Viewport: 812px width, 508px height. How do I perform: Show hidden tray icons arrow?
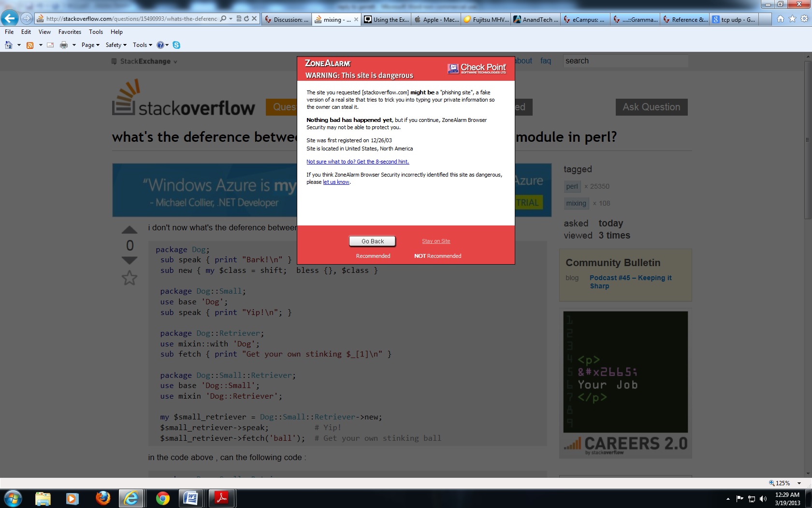click(728, 498)
